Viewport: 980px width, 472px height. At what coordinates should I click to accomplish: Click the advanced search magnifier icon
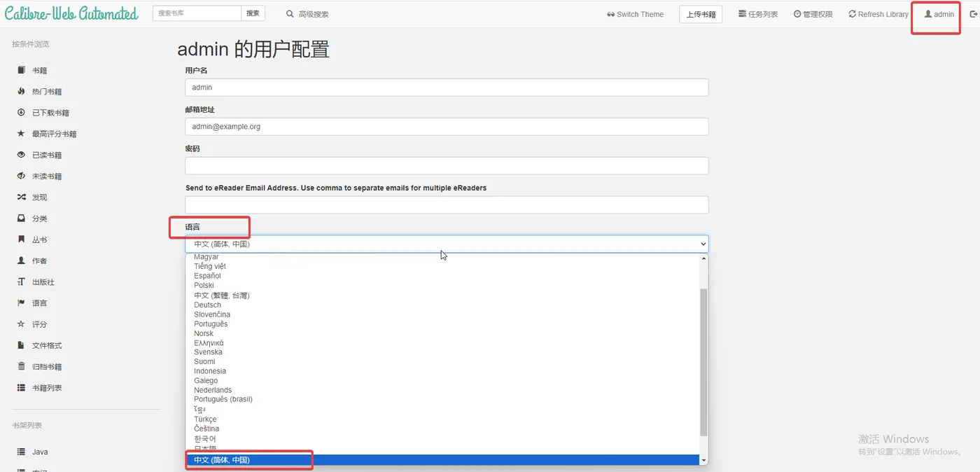[x=290, y=14]
